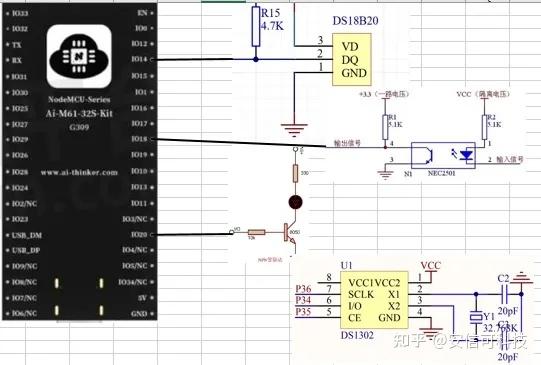Click the yellow DS1302 chip block

[374, 299]
